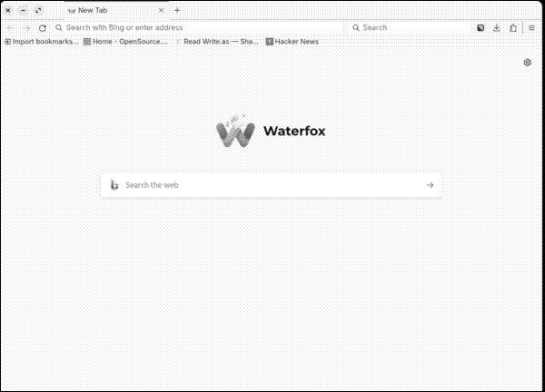545x392 pixels.
Task: Minimize the browser window
Action: click(24, 10)
